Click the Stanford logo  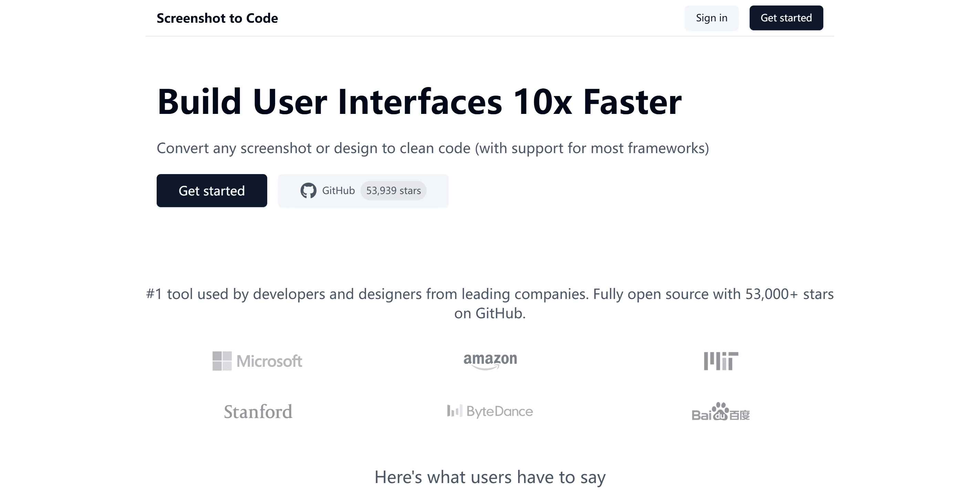coord(258,412)
